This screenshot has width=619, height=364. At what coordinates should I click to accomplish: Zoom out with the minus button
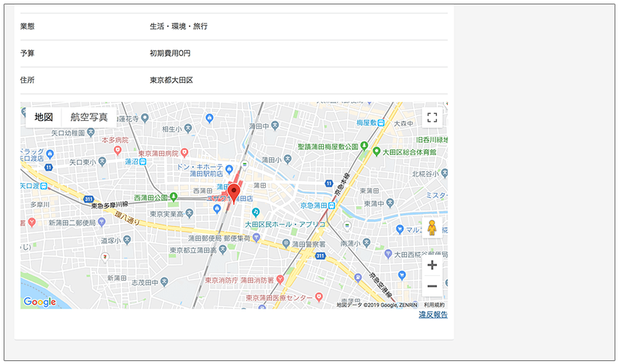[432, 286]
